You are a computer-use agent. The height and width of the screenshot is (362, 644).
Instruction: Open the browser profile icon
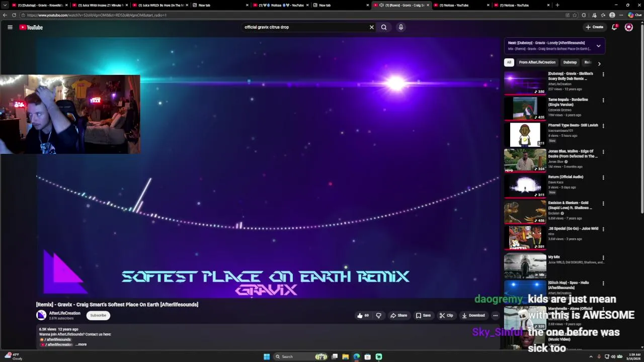pos(612,15)
